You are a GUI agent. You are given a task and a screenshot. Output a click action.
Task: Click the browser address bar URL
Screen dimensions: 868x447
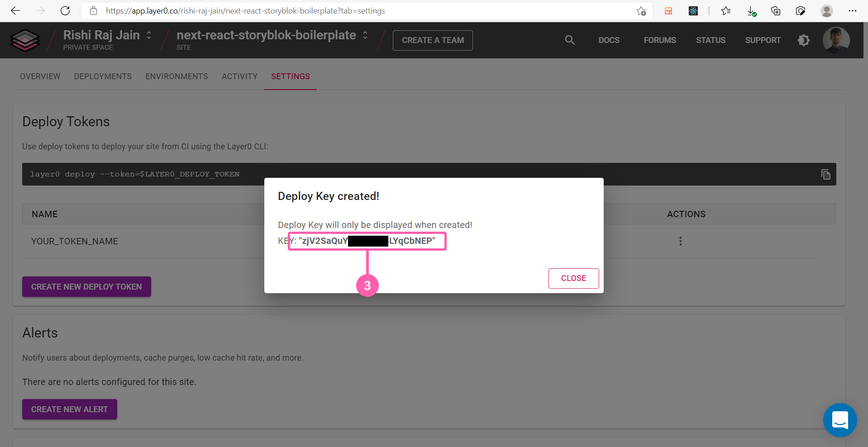pos(245,11)
